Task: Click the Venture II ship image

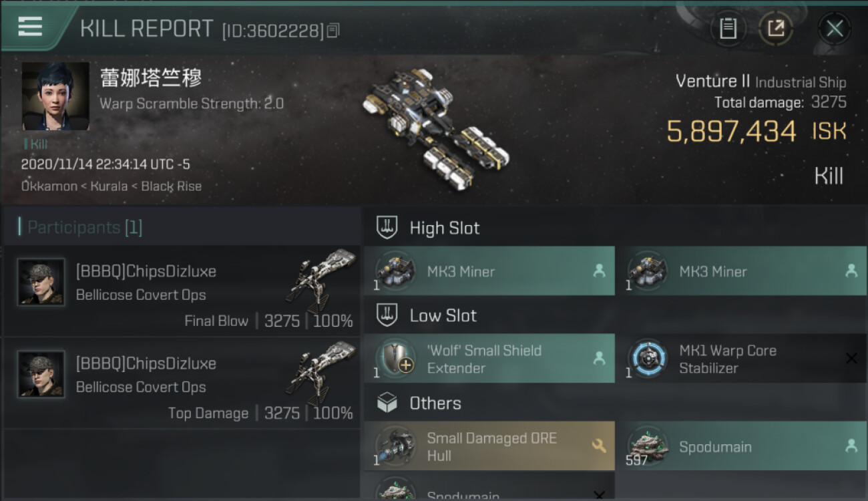Action: [x=435, y=127]
